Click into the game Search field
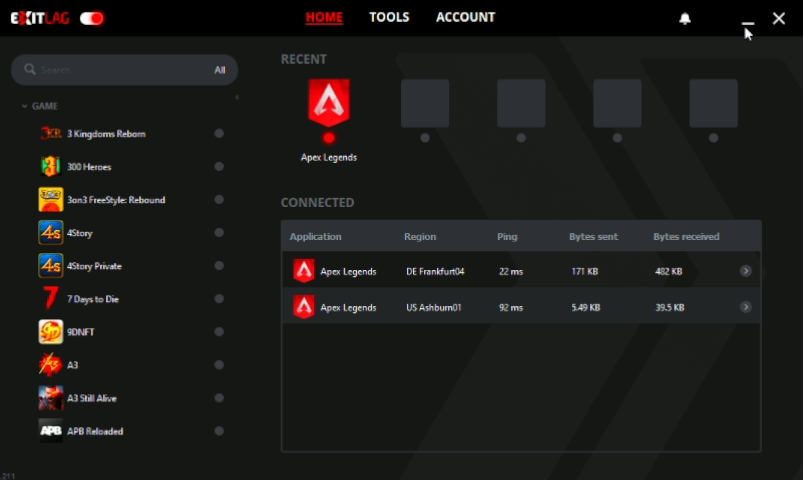Image resolution: width=803 pixels, height=480 pixels. point(123,70)
